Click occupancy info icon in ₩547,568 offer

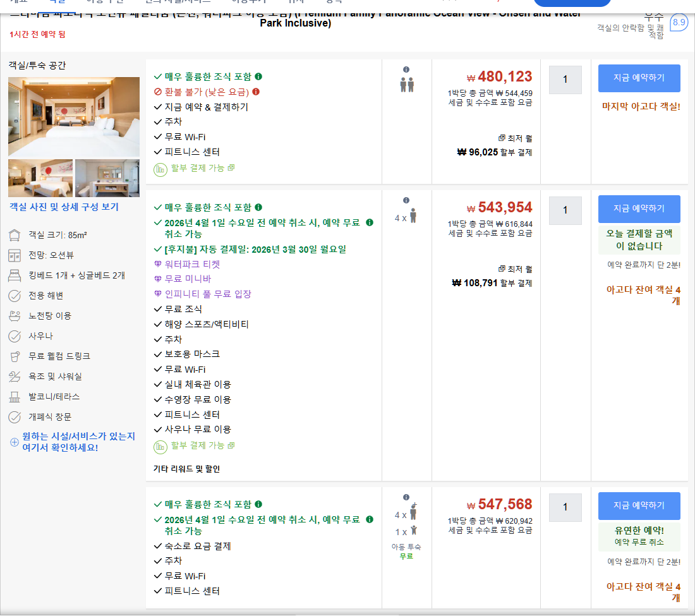(x=406, y=497)
